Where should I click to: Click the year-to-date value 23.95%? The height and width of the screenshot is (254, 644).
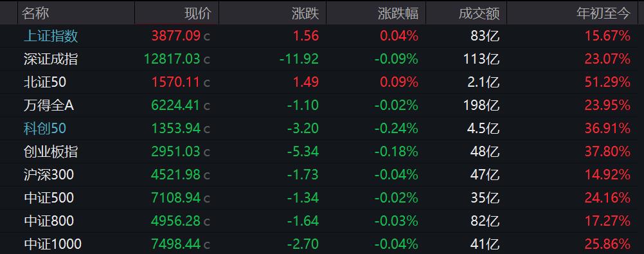pyautogui.click(x=608, y=105)
